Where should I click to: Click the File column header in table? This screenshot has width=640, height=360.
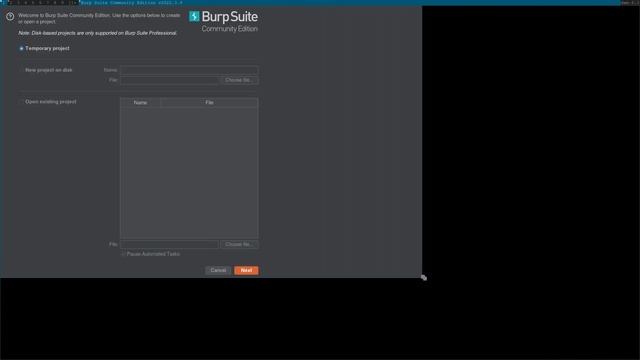pos(209,102)
